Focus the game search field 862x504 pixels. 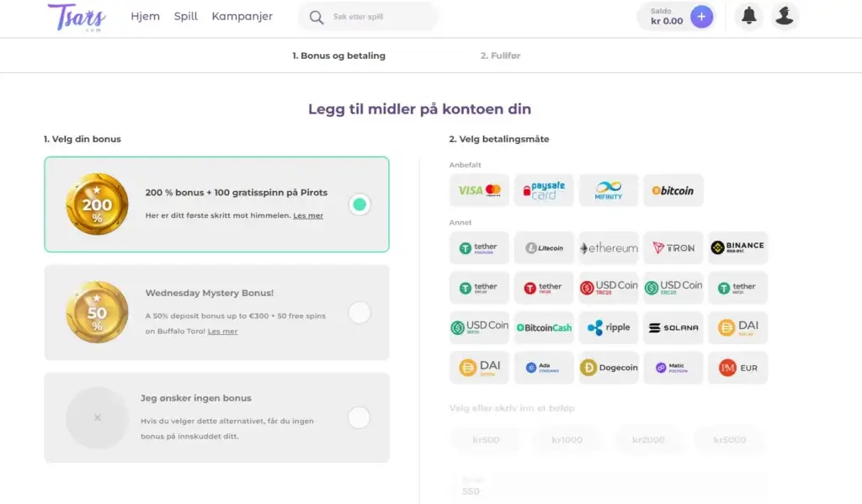click(x=379, y=17)
